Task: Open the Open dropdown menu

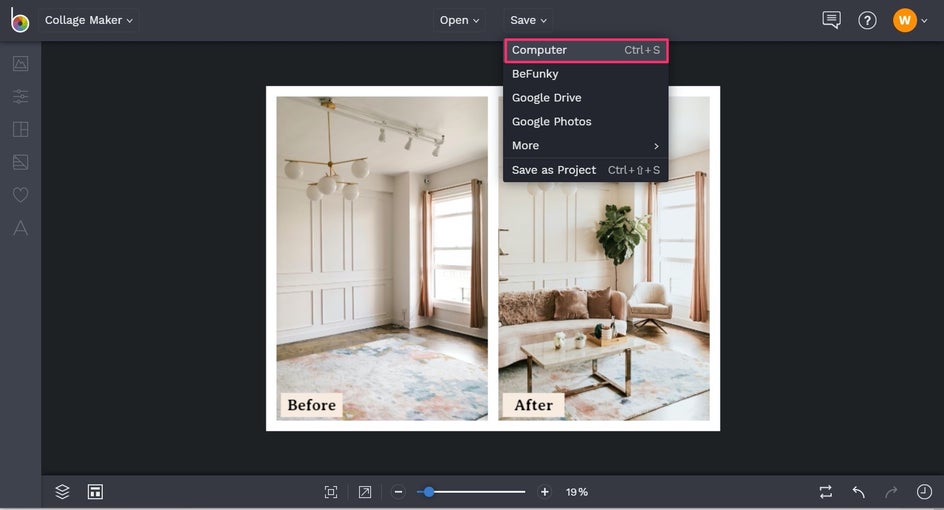Action: 459,20
